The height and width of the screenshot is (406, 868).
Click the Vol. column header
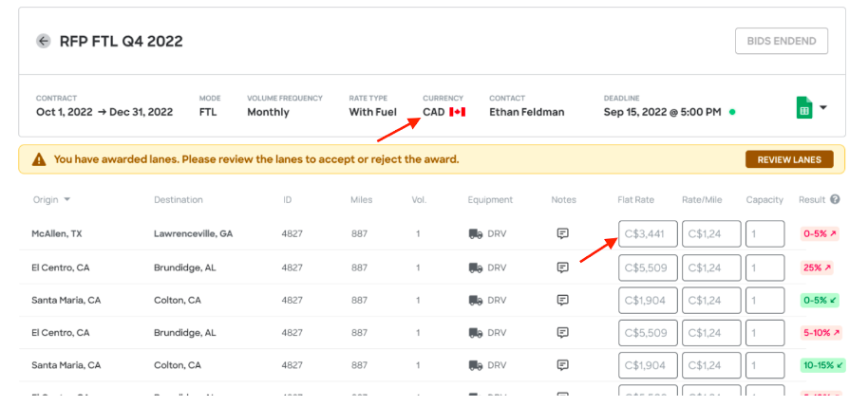(x=419, y=200)
